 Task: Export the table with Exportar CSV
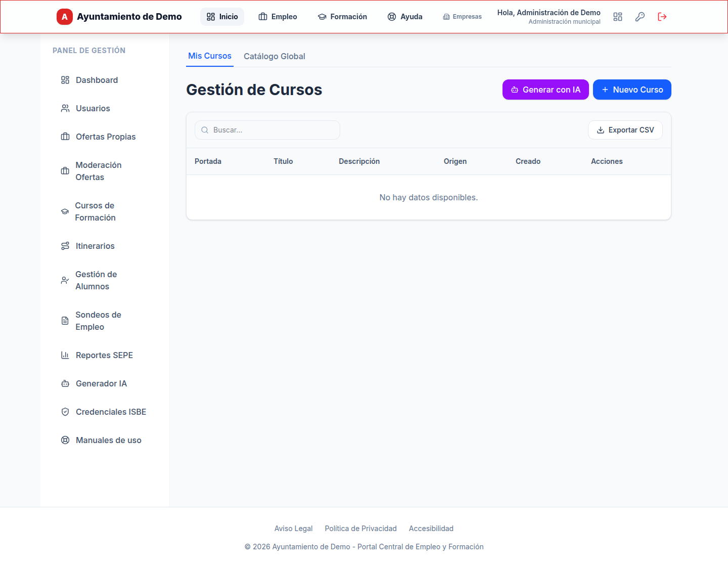click(x=625, y=130)
